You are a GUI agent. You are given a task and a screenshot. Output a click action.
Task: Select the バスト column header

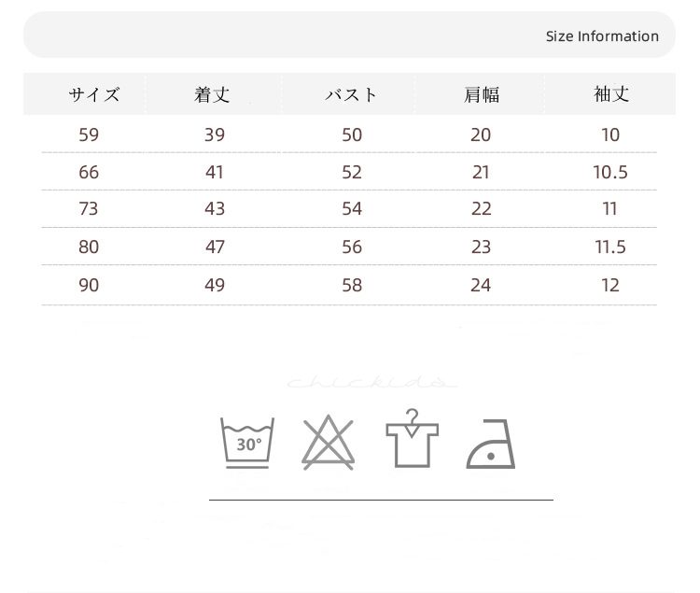[351, 94]
